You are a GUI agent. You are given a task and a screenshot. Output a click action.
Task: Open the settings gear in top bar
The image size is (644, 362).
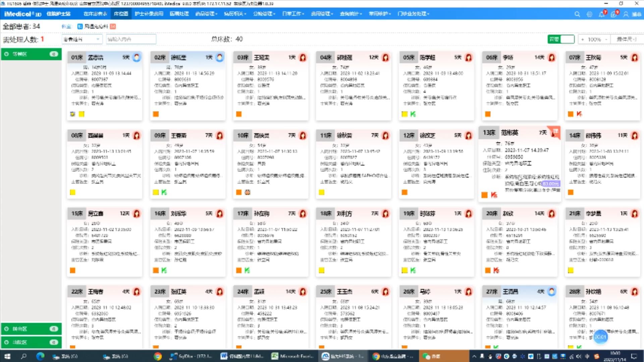click(x=589, y=14)
